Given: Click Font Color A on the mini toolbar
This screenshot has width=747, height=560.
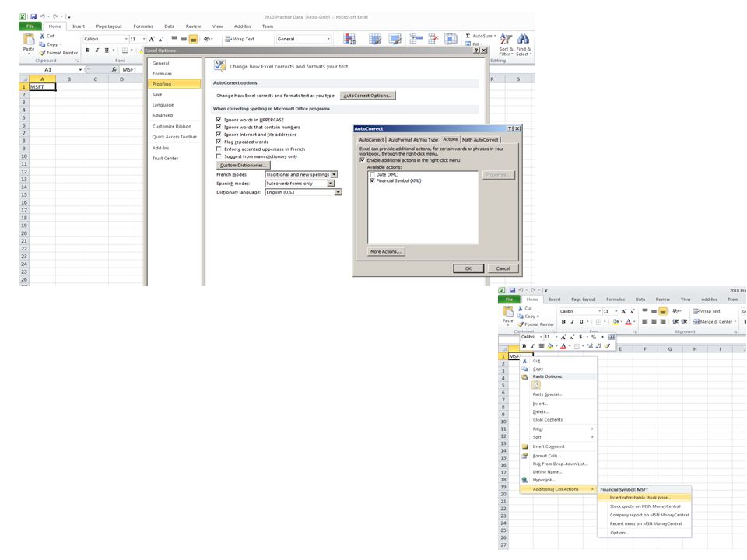Looking at the screenshot, I should tap(563, 345).
